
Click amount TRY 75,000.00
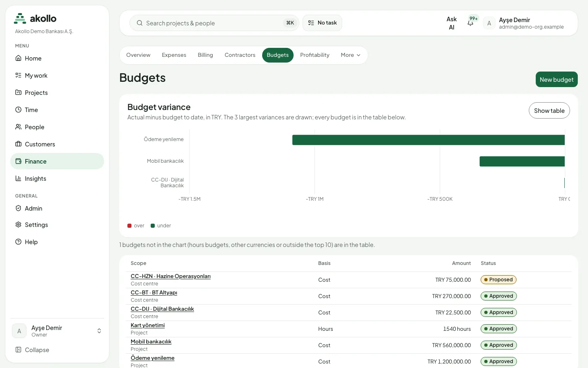click(453, 280)
